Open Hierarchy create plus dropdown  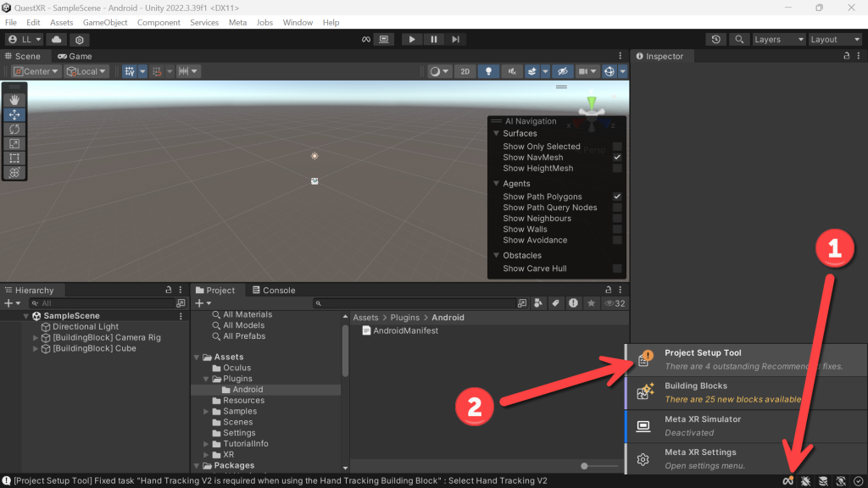tap(12, 303)
